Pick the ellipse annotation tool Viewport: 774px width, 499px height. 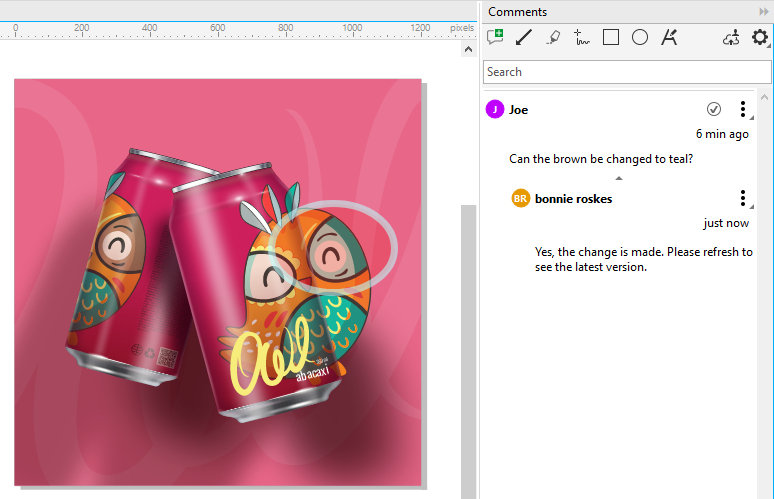click(x=640, y=38)
